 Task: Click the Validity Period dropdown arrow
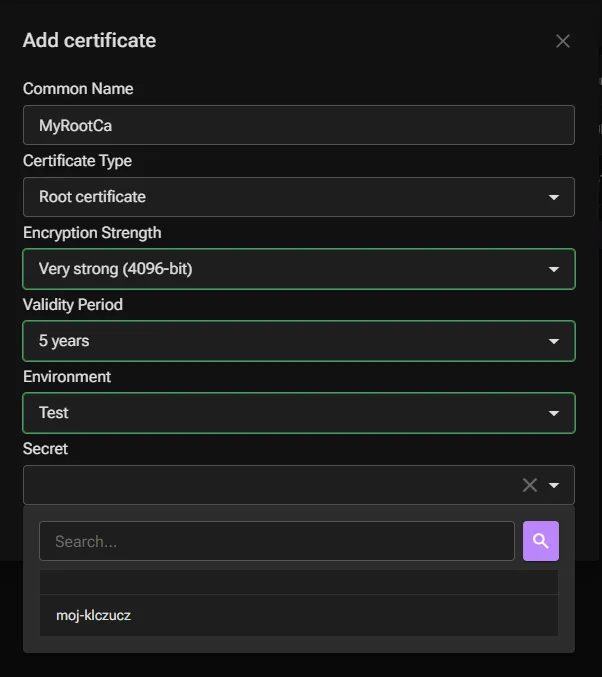[554, 342]
